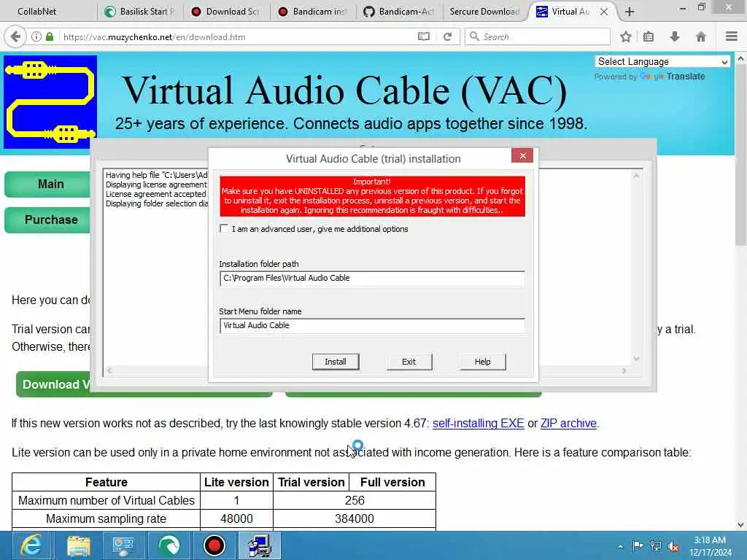Open the taskbar clock and date
This screenshot has height=560, width=747.
pyautogui.click(x=710, y=546)
